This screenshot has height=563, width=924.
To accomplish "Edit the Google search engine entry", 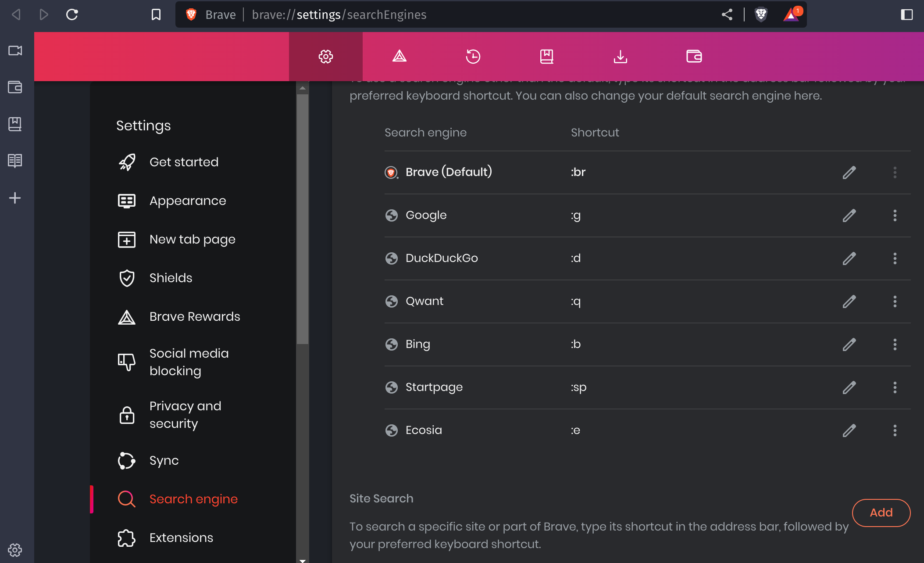I will [849, 215].
